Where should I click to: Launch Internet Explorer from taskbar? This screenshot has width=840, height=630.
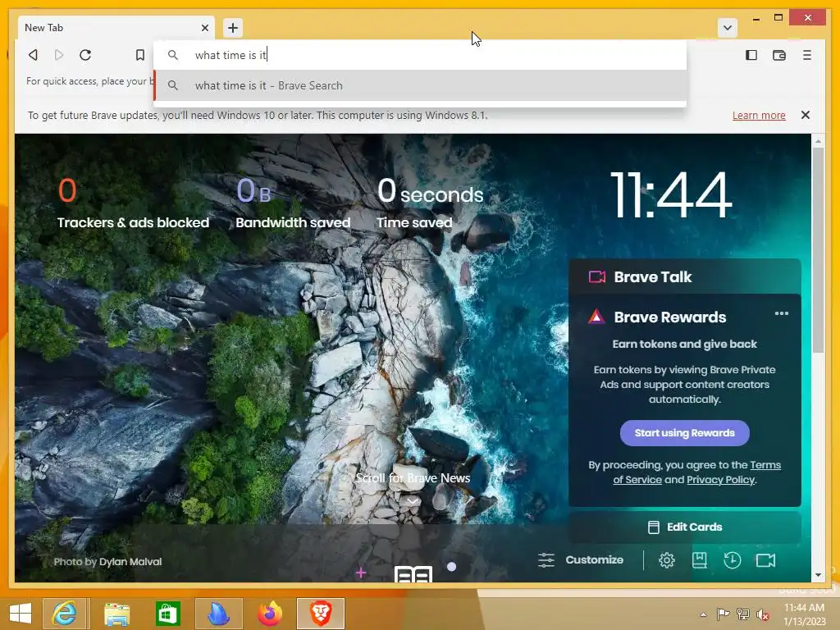coord(65,614)
